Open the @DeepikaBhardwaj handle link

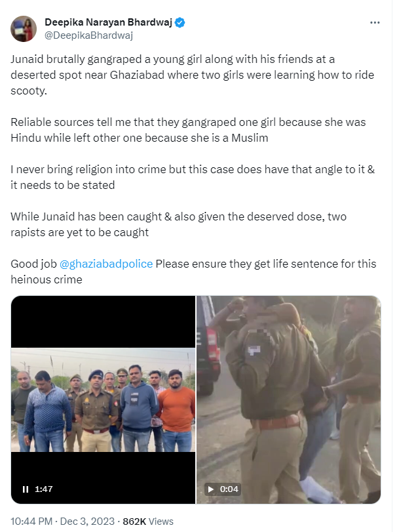coord(89,35)
